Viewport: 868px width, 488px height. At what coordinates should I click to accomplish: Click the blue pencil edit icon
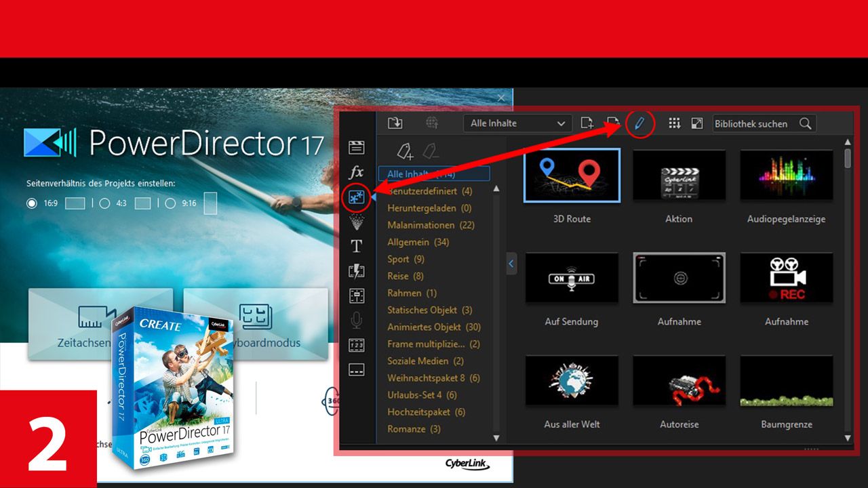(639, 123)
